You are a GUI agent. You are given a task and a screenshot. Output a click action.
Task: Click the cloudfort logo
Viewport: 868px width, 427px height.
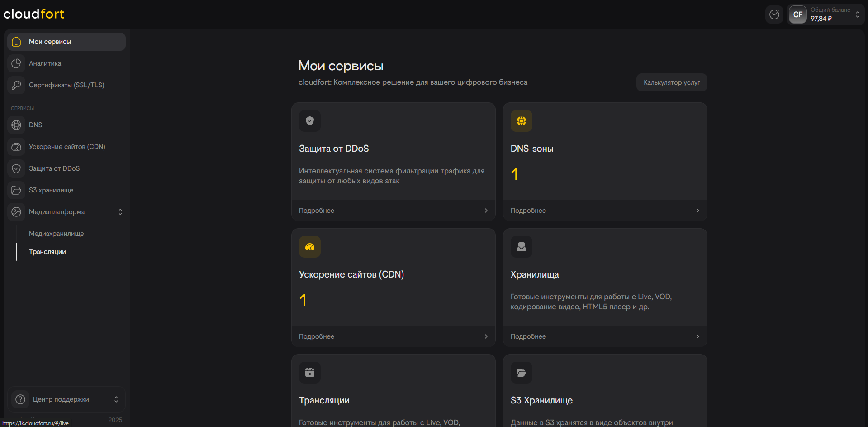pos(34,14)
